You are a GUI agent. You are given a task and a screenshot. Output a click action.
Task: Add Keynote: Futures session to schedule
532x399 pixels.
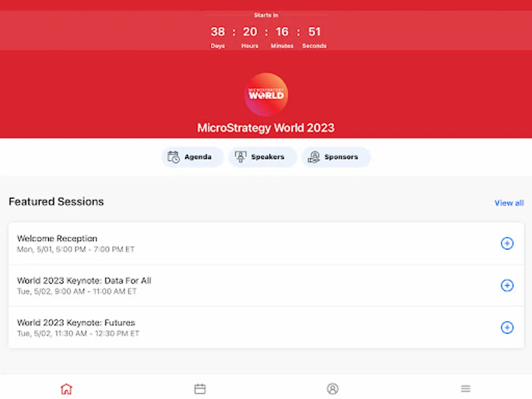coord(507,328)
